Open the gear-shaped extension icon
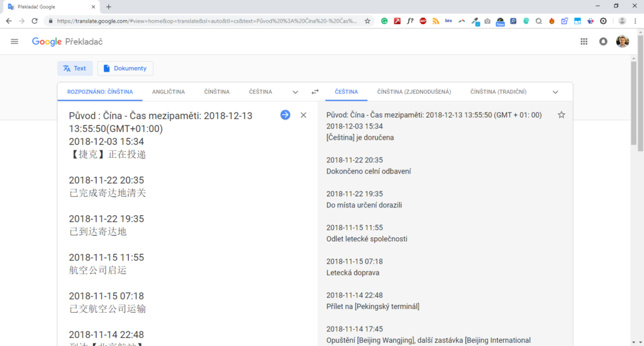The image size is (644, 346). point(603,21)
